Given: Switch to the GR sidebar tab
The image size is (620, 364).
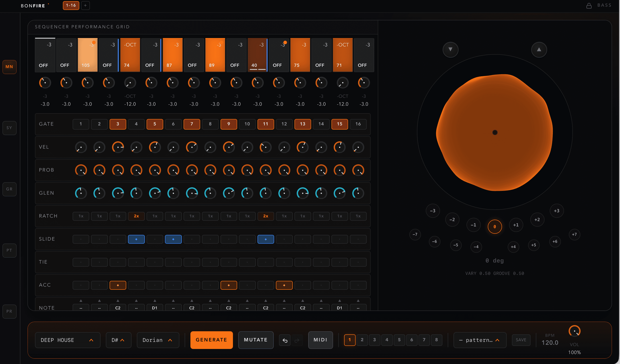Looking at the screenshot, I should coord(9,189).
